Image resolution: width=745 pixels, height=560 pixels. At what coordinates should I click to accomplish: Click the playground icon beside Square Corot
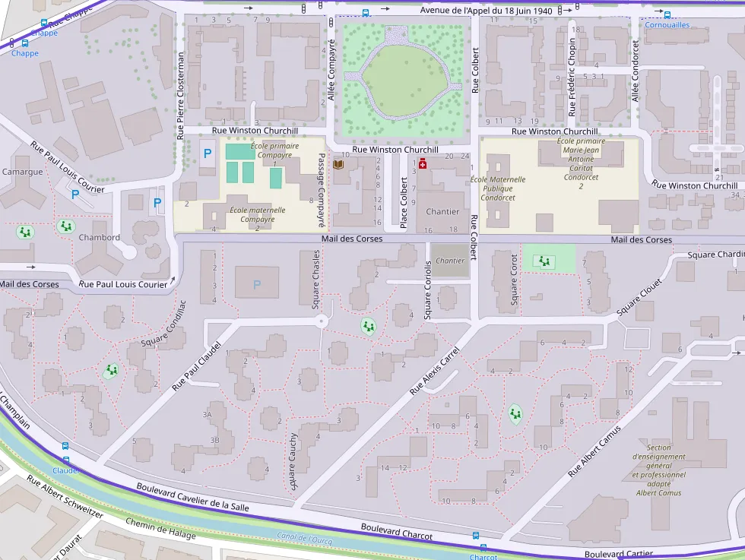(x=544, y=261)
